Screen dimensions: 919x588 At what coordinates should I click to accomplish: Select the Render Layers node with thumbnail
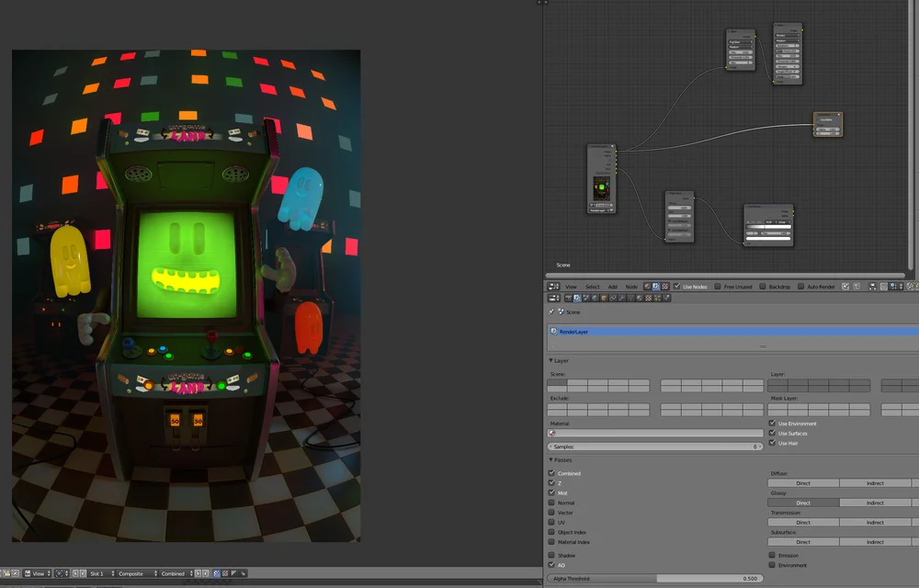click(x=601, y=178)
